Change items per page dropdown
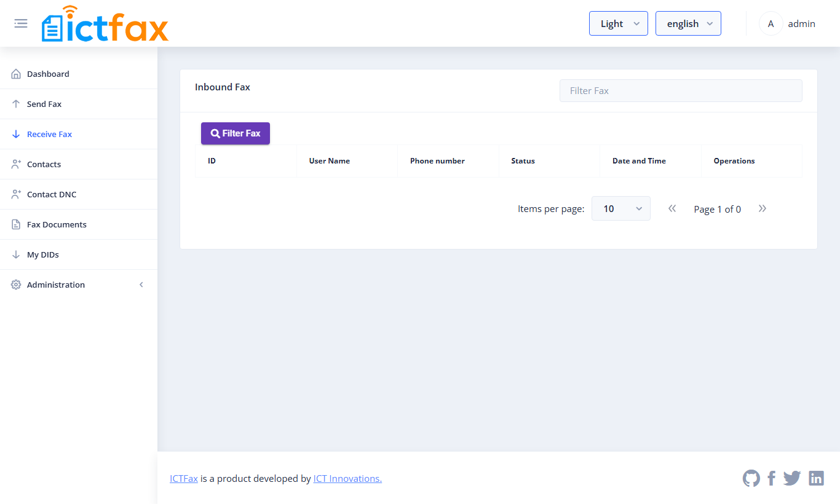 point(621,208)
